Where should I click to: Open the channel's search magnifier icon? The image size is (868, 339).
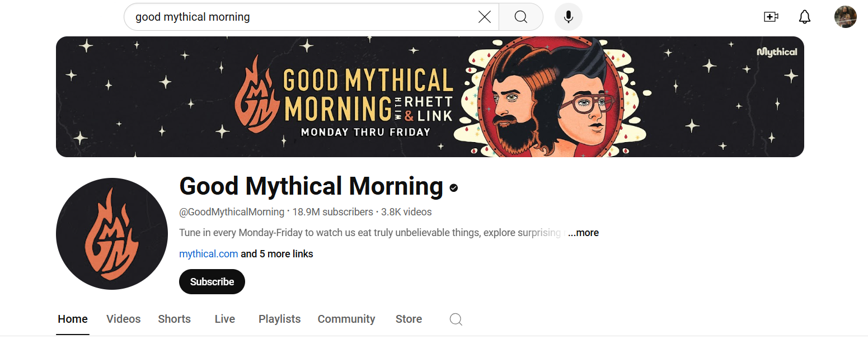click(x=455, y=319)
